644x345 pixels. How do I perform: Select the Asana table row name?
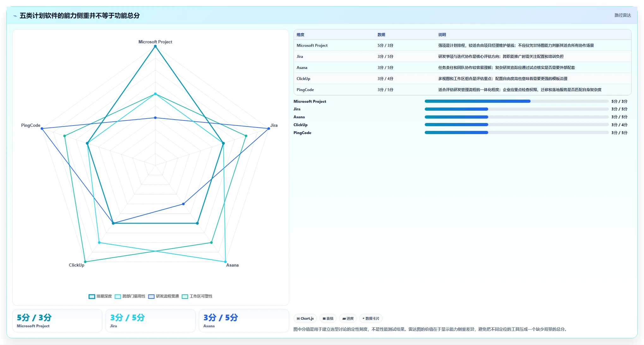[302, 68]
